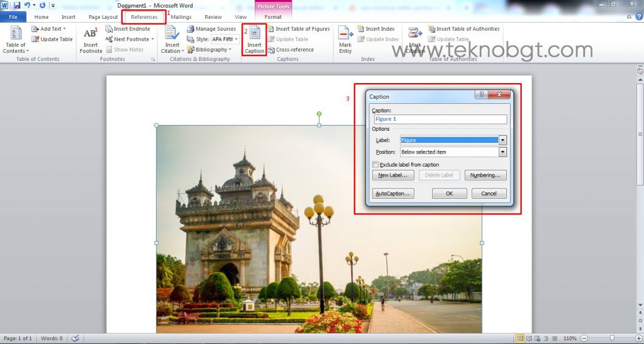Click Insert Endnote
Screen dimensions: 644x344
click(x=128, y=29)
